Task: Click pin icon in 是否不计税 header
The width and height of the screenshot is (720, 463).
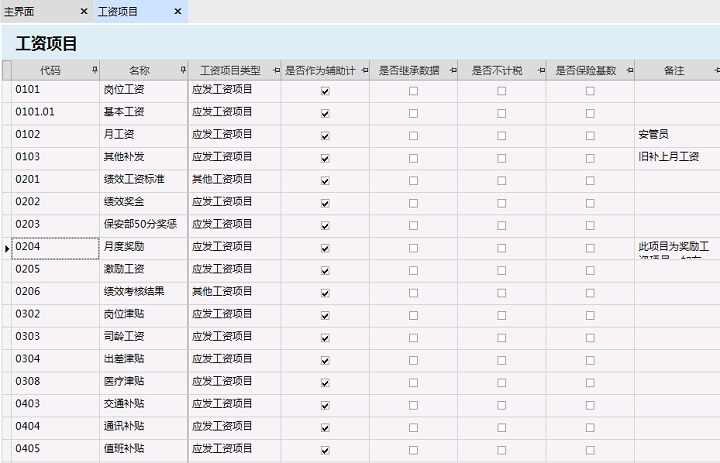Action: coord(541,70)
